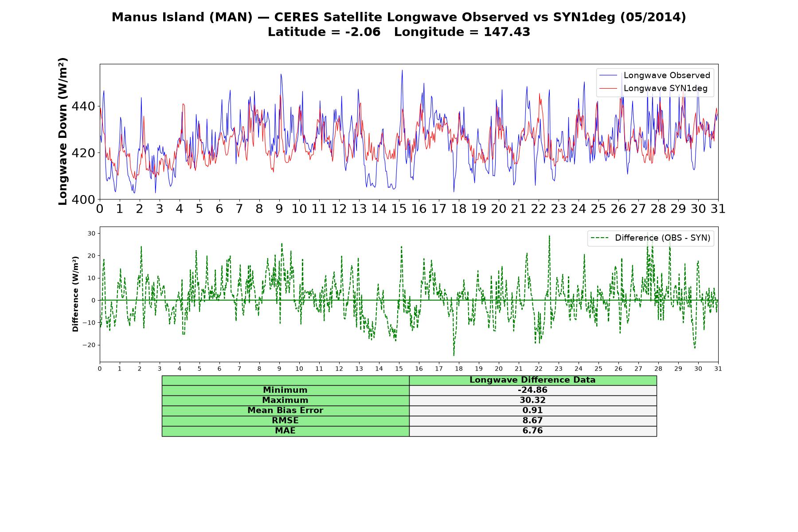Viewport: 798px width, 532px height.
Task: Click the Longwave Down (W/m²) axis label
Action: [63, 131]
